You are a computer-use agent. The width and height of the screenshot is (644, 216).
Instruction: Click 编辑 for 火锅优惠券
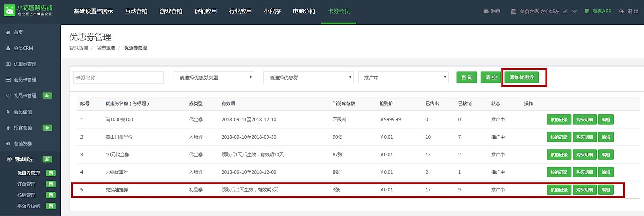click(x=606, y=172)
